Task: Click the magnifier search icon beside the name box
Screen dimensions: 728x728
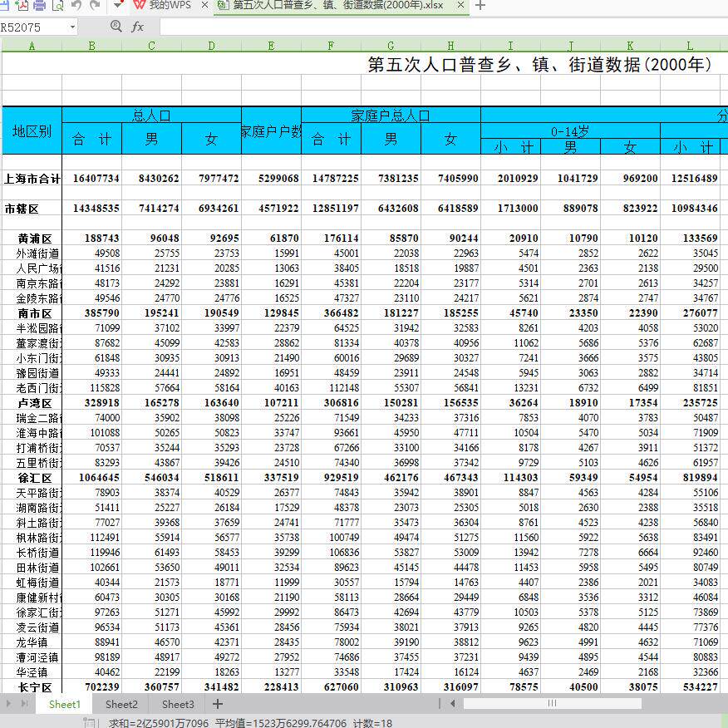Action: pos(116,26)
